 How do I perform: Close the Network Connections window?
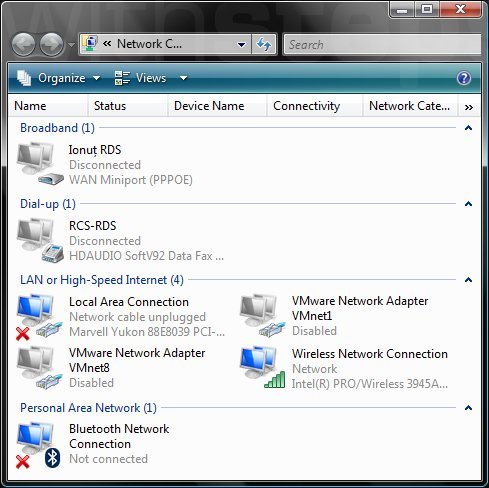(x=460, y=10)
